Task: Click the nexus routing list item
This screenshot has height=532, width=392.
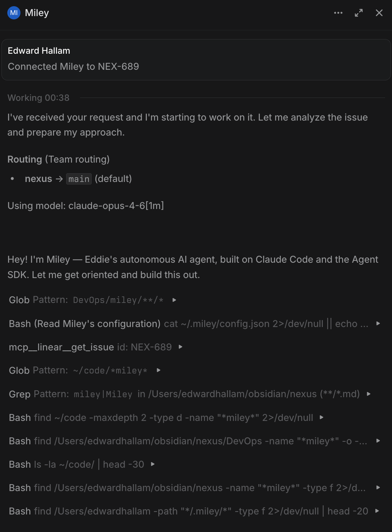Action: [x=38, y=179]
